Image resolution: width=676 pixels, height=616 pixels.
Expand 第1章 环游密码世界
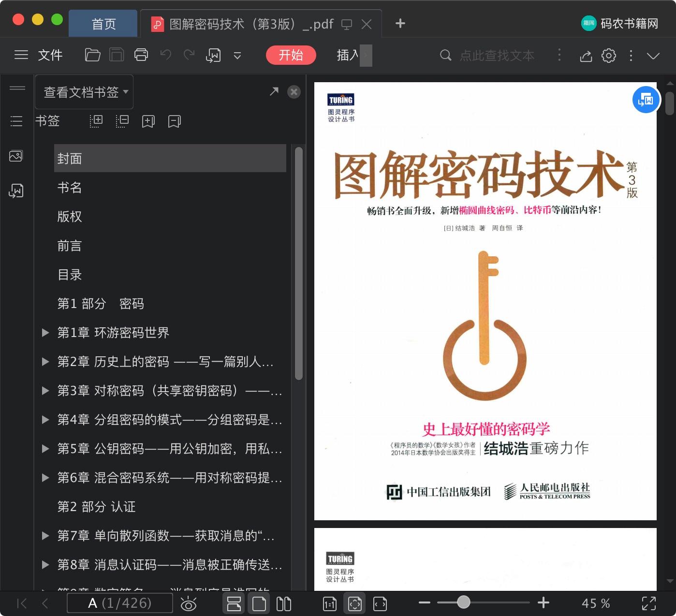pos(45,332)
